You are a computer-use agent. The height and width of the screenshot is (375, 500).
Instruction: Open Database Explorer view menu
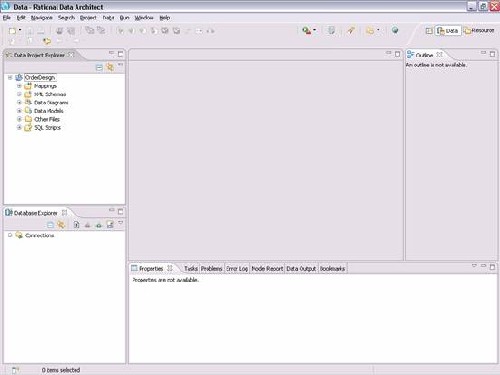coord(121,223)
